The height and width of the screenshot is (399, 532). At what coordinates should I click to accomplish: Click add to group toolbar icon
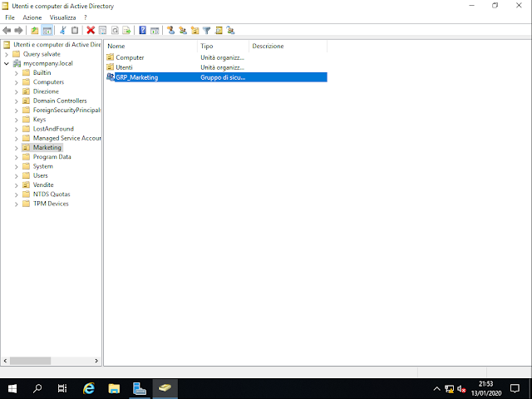point(231,31)
